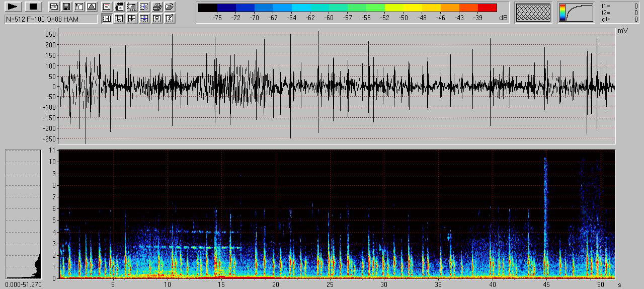Open the curve settings icon beside save
644x289 pixels.
pyautogui.click(x=79, y=7)
